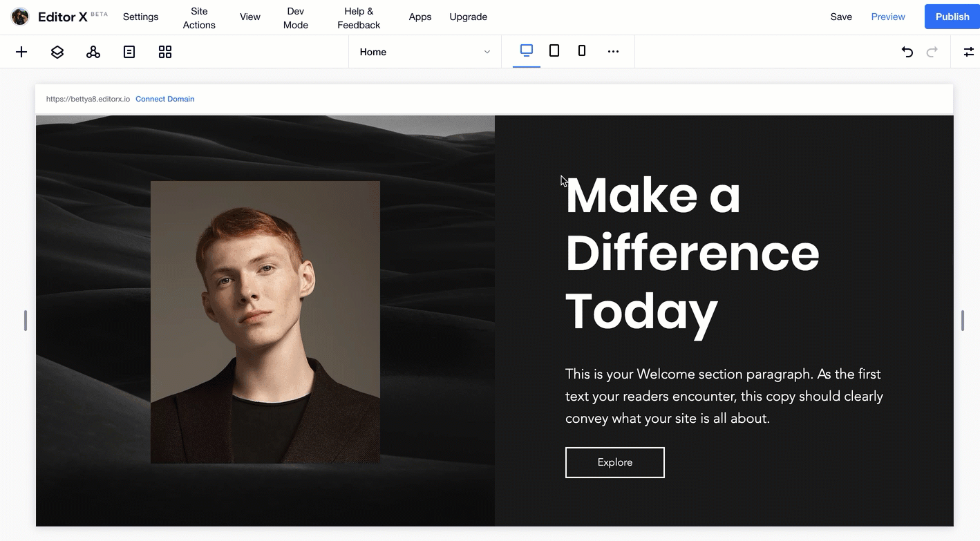Expand the Home page dropdown
Viewport: 980px width, 541px height.
point(425,52)
